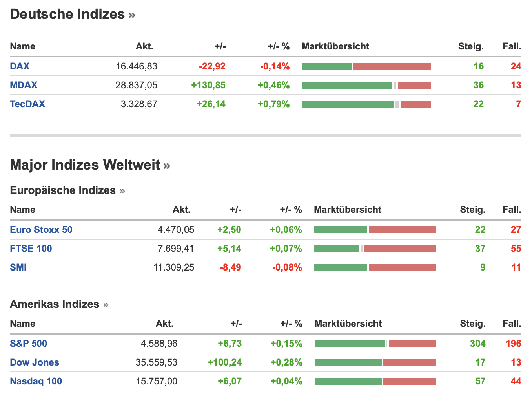Expand the Amerikas Indizes section
The height and width of the screenshot is (406, 532).
[59, 304]
